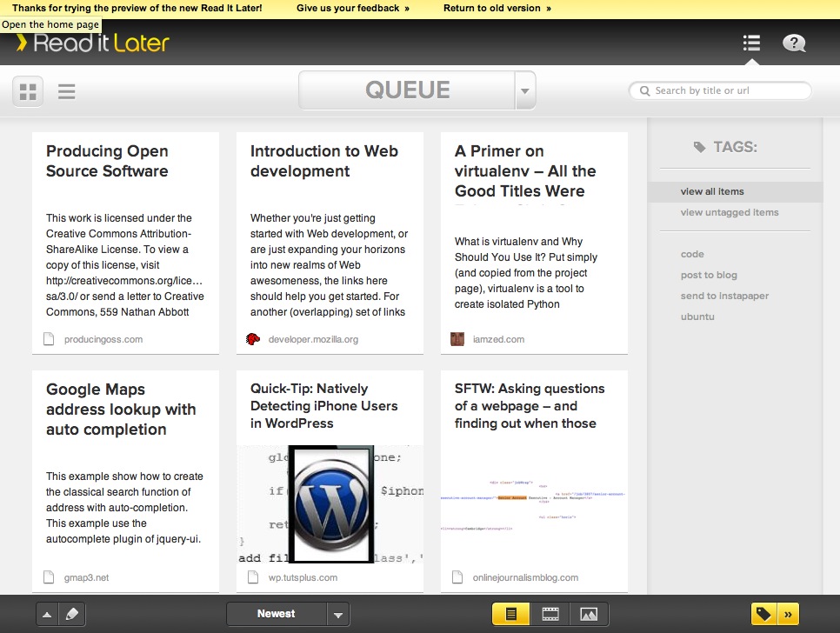The height and width of the screenshot is (633, 840).
Task: Switch to list view layout
Action: tap(66, 91)
